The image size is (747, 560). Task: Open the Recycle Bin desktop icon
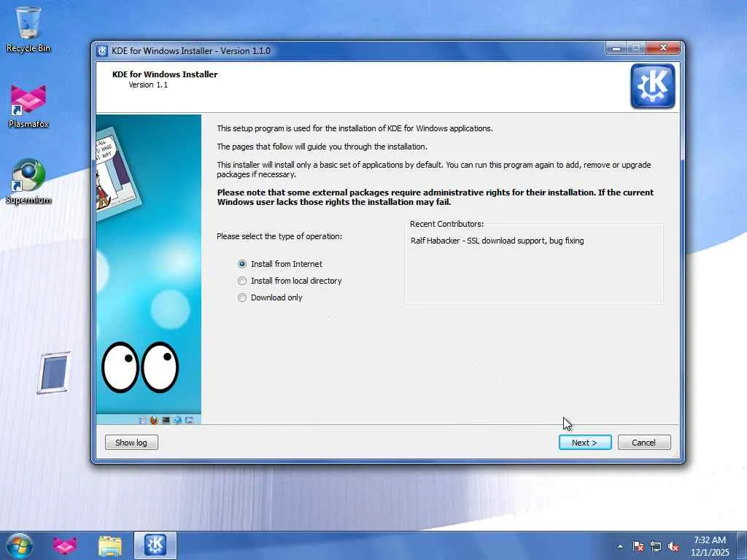click(28, 29)
